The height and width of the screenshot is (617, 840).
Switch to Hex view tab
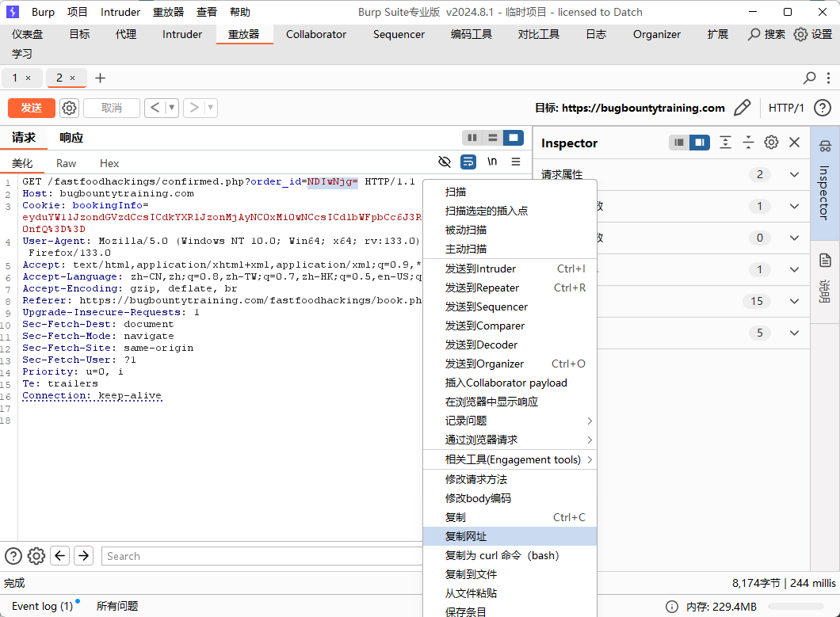click(x=109, y=163)
